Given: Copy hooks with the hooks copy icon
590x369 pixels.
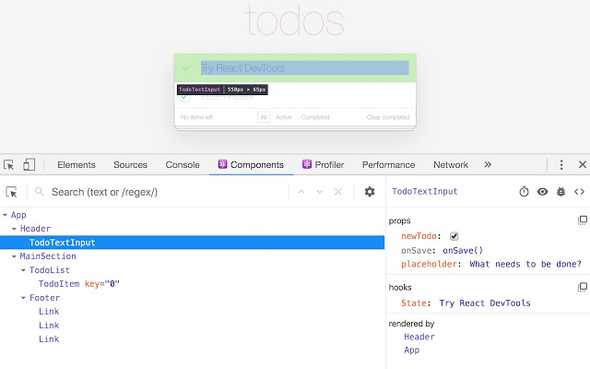Looking at the screenshot, I should 582,287.
